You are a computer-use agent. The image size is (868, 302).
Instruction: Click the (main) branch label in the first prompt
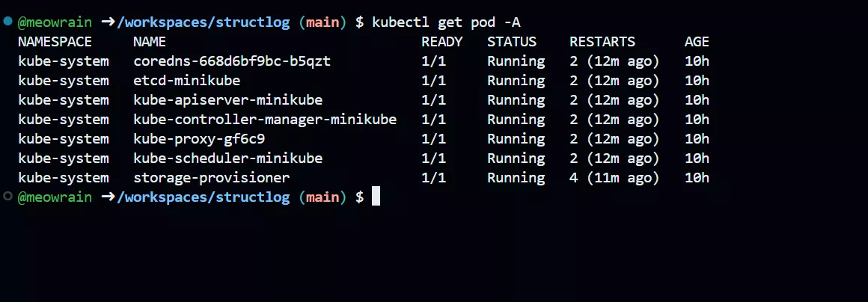pyautogui.click(x=323, y=22)
